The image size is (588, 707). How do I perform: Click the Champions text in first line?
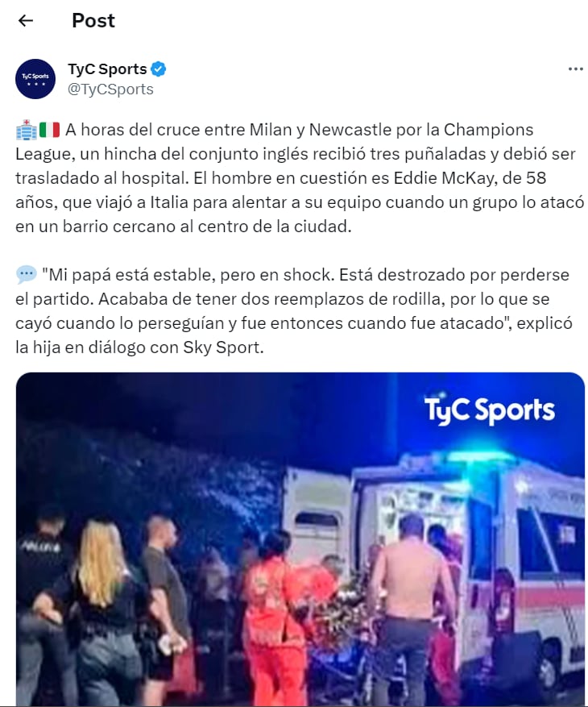coord(488,130)
